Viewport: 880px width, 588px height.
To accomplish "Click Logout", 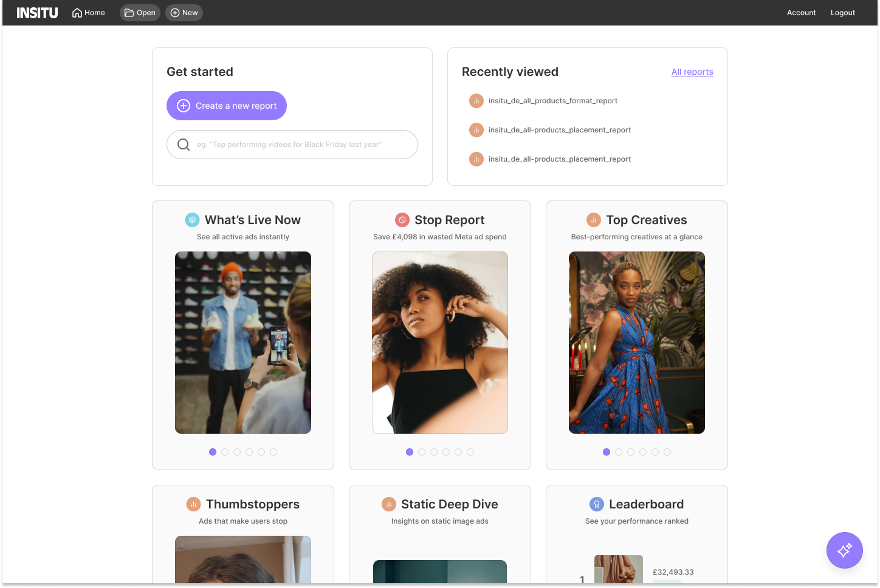I will [x=842, y=13].
